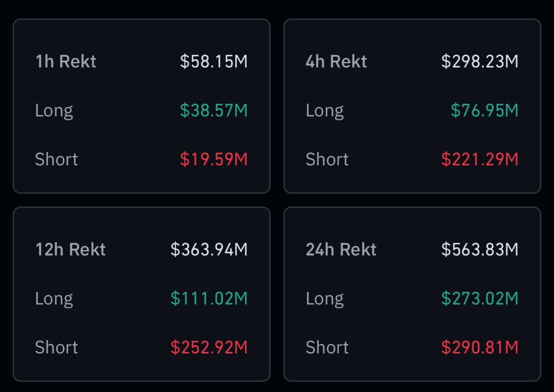Click the 4h Long value $76.95M
Screen dimensions: 554x392
click(x=484, y=110)
